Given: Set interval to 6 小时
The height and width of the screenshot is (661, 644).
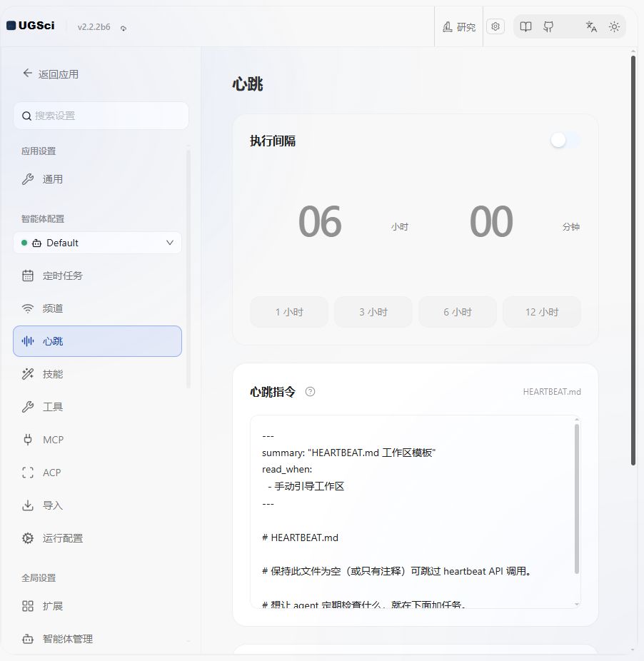Looking at the screenshot, I should 458,312.
